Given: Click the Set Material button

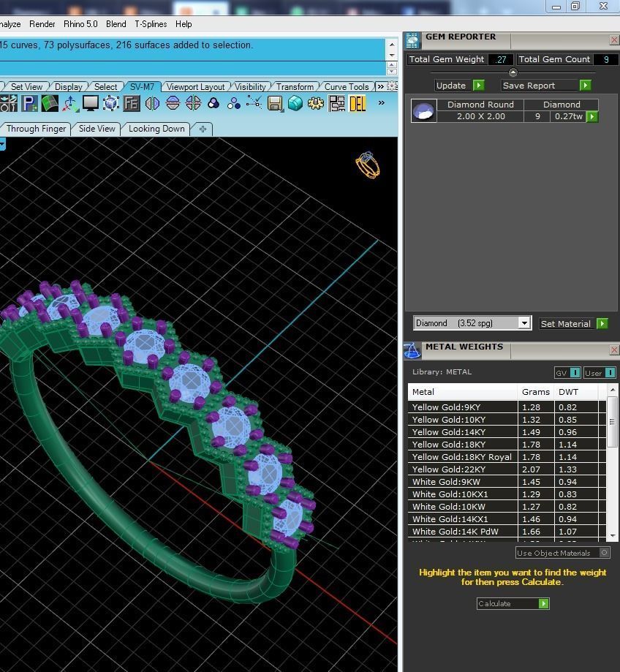Looking at the screenshot, I should point(574,324).
